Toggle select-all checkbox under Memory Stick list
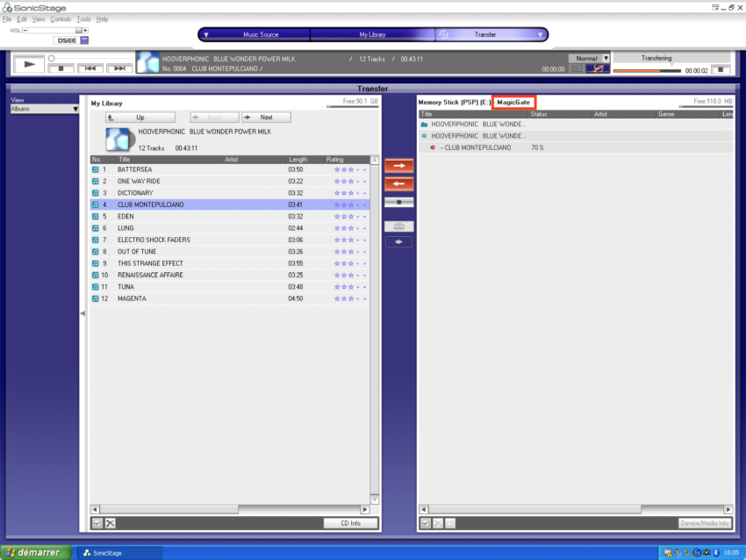This screenshot has width=746, height=560. (x=426, y=523)
